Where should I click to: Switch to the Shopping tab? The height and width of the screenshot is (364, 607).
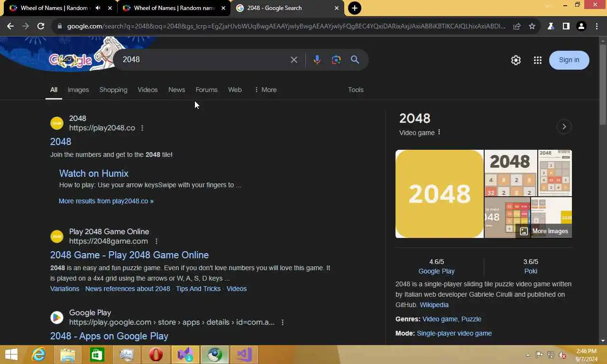tap(113, 90)
